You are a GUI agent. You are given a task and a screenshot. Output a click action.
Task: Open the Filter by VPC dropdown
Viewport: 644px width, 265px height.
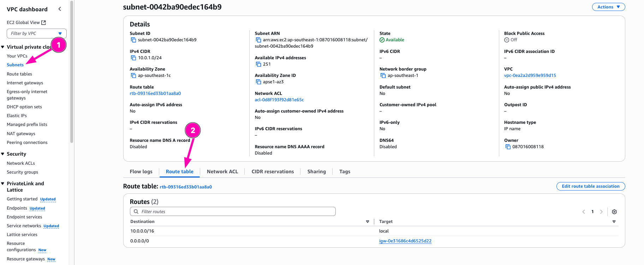pyautogui.click(x=36, y=34)
